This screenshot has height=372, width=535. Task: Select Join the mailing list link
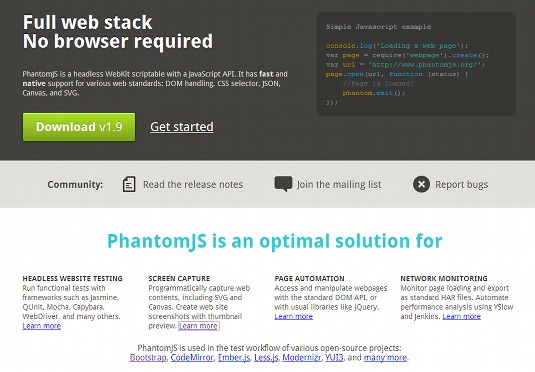click(x=339, y=185)
